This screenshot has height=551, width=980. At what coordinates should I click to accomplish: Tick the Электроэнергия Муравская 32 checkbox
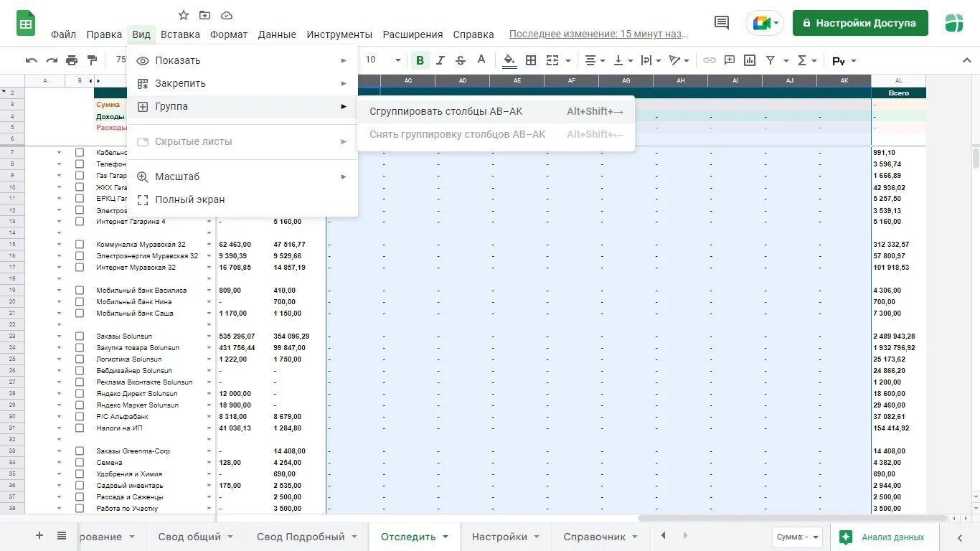coord(80,256)
